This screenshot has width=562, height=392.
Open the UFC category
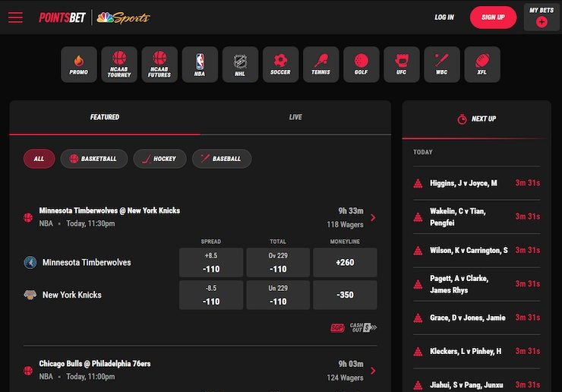pos(402,65)
